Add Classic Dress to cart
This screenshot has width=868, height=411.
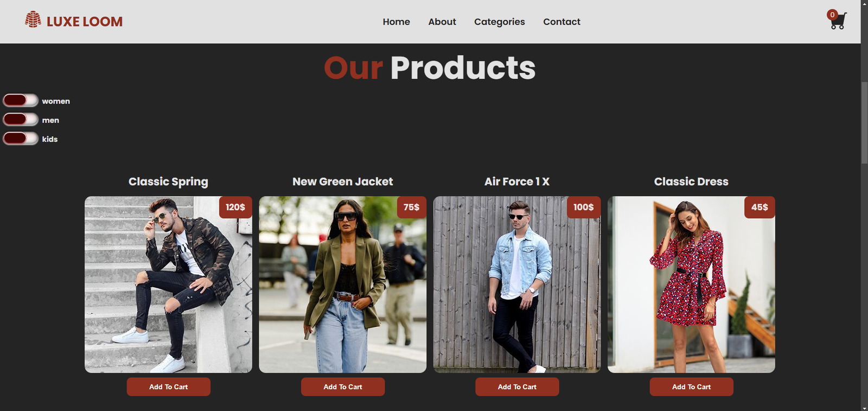tap(692, 387)
